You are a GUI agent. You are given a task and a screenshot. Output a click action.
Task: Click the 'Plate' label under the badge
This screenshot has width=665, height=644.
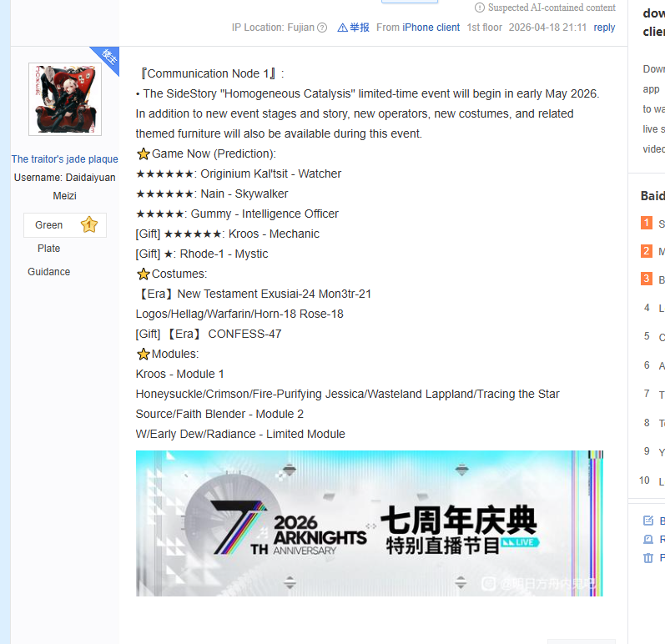pos(48,249)
